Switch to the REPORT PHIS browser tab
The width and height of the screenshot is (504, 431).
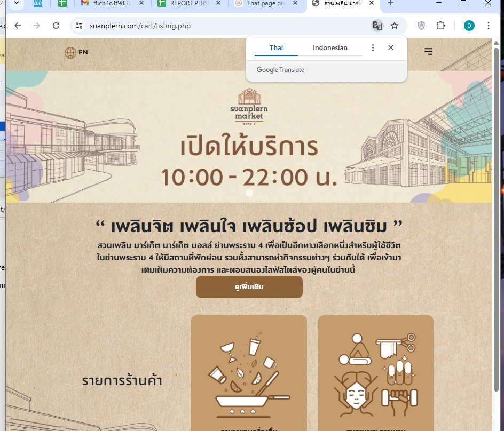pos(190,4)
